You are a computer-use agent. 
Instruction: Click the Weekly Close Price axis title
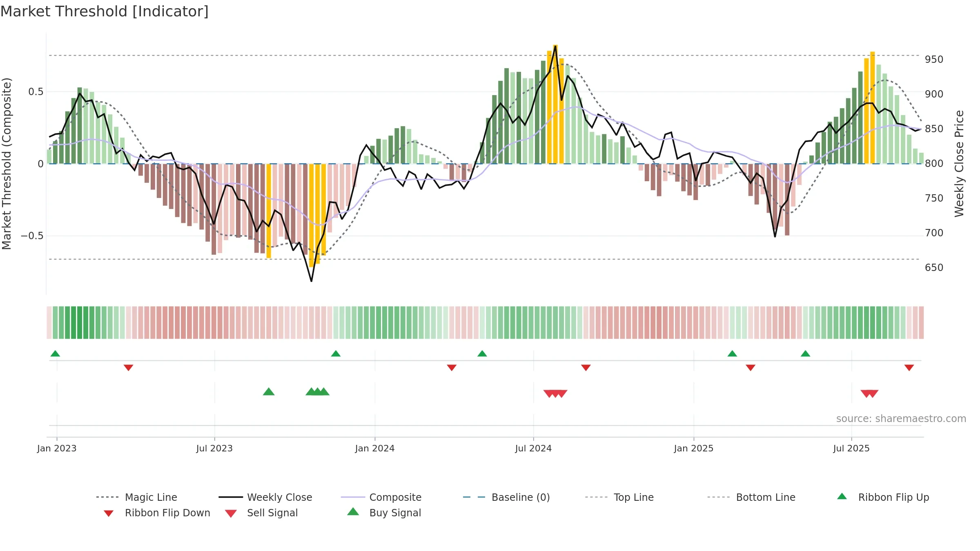959,164
